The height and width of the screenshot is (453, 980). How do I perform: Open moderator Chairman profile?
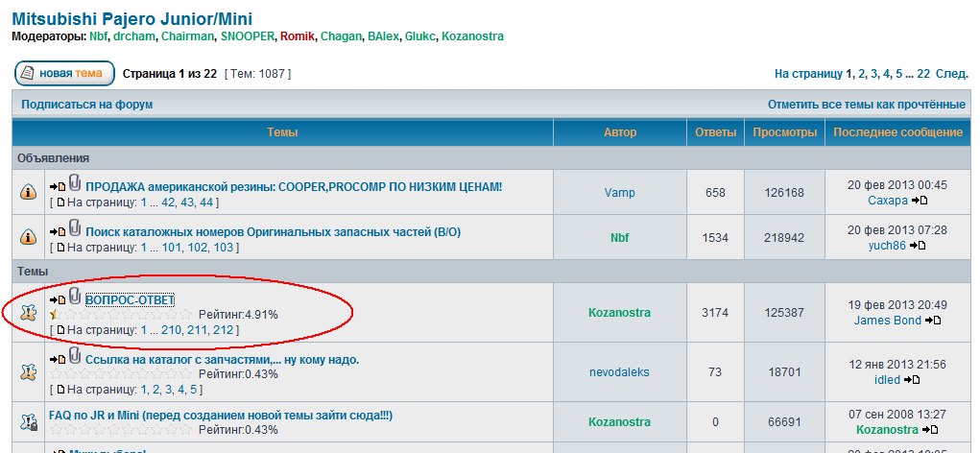(x=187, y=36)
